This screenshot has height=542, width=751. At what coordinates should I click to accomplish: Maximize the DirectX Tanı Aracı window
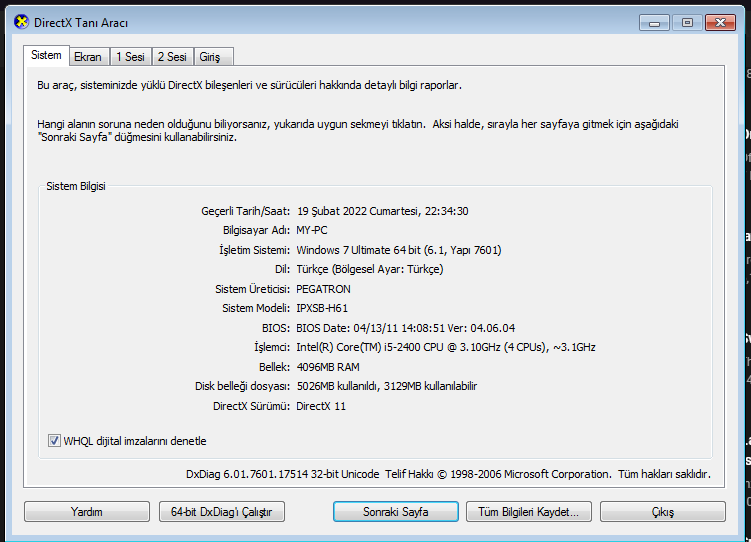point(687,23)
